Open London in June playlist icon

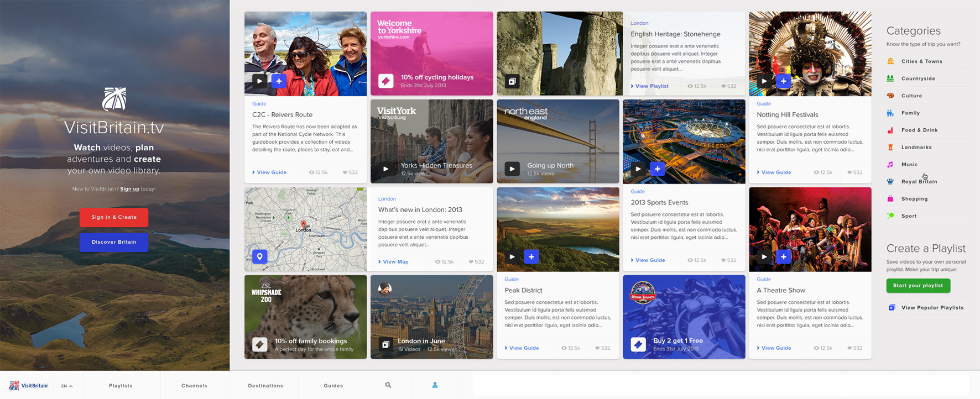click(x=386, y=344)
